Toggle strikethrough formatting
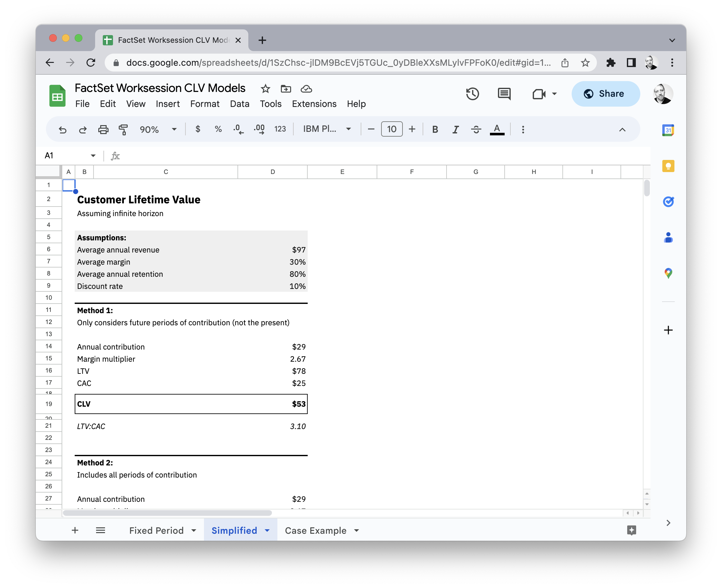This screenshot has width=722, height=588. click(x=476, y=129)
